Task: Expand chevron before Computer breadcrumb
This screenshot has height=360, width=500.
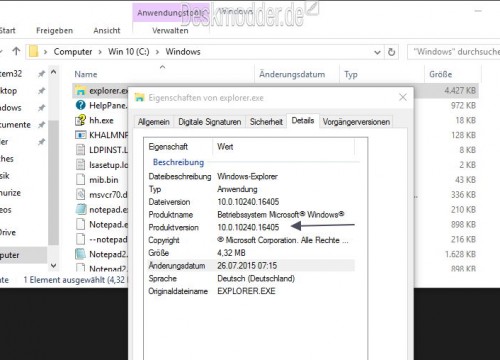Action: (46, 52)
